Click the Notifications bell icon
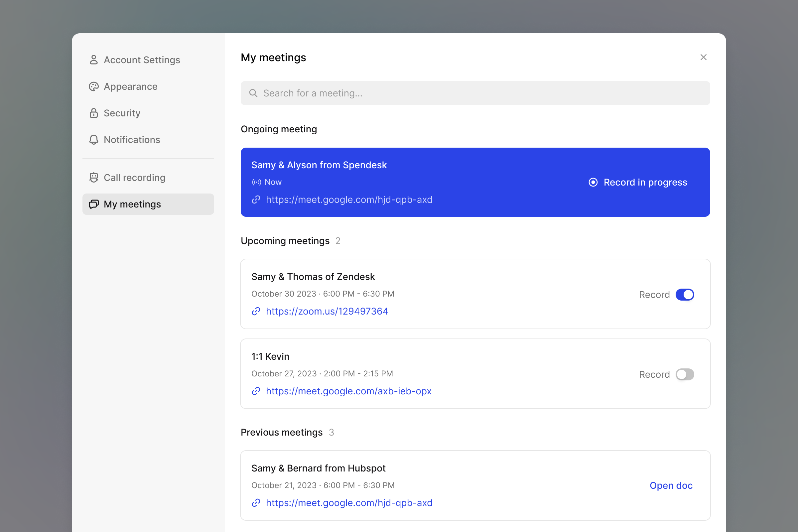The width and height of the screenshot is (798, 532). pos(94,140)
